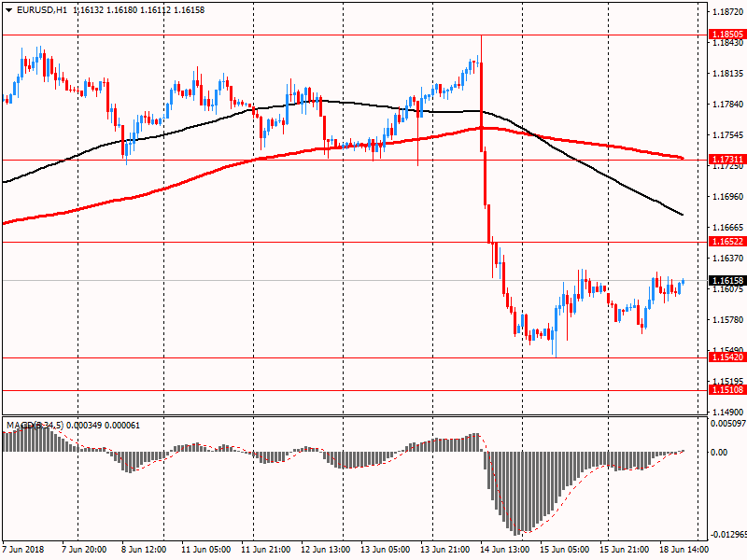Click the 1.17311 red price level label
This screenshot has height=560, width=747.
click(727, 159)
